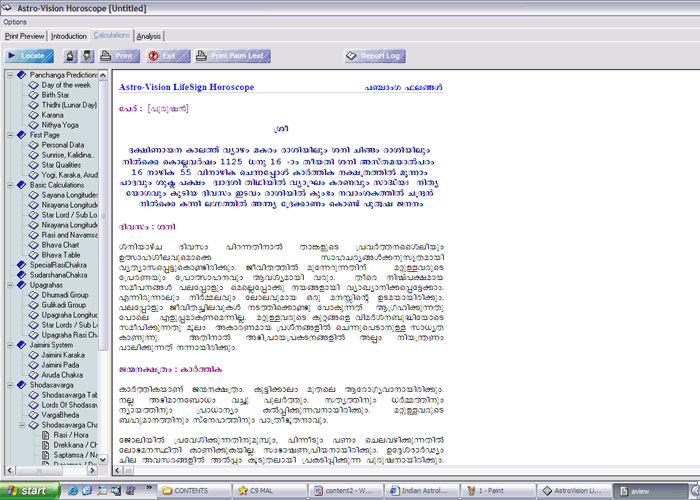The image size is (700, 500).
Task: Collapse the First Page tree node
Action: (10, 135)
